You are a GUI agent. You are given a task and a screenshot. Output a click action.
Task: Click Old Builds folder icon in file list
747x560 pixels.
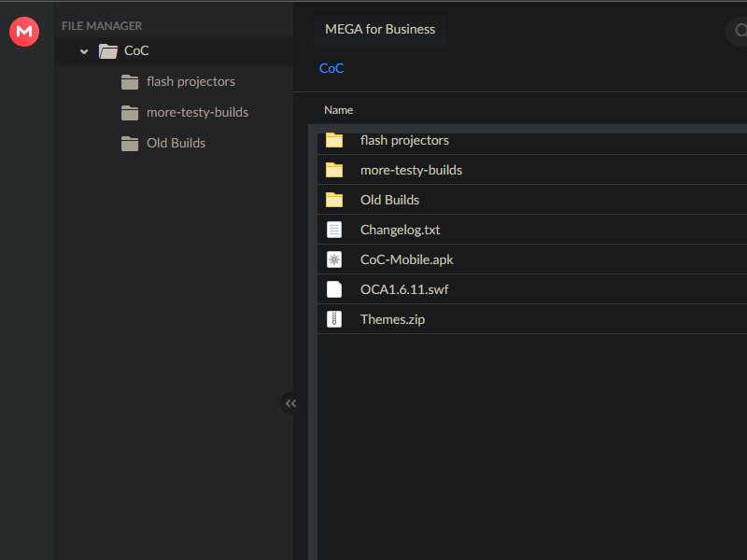334,200
